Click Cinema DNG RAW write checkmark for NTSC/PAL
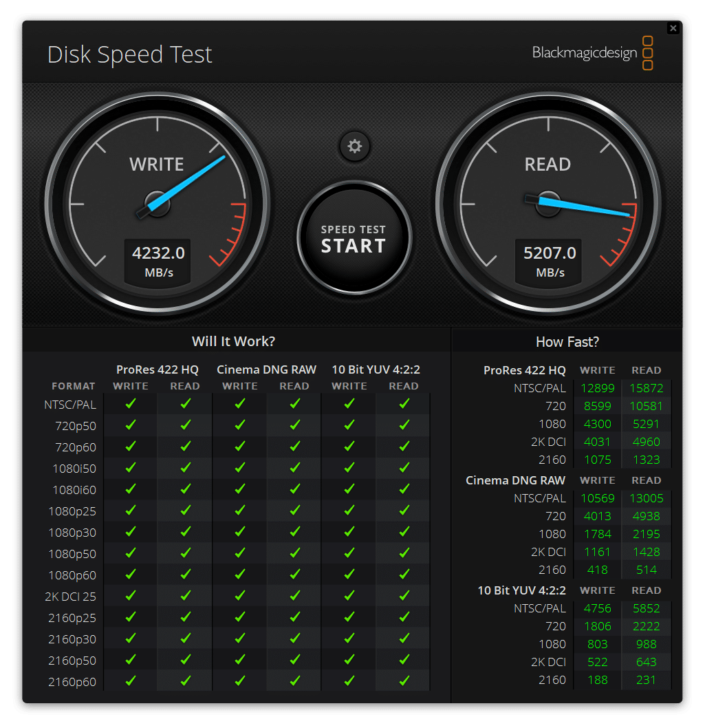Screen dimensions: 705x728 point(240,403)
